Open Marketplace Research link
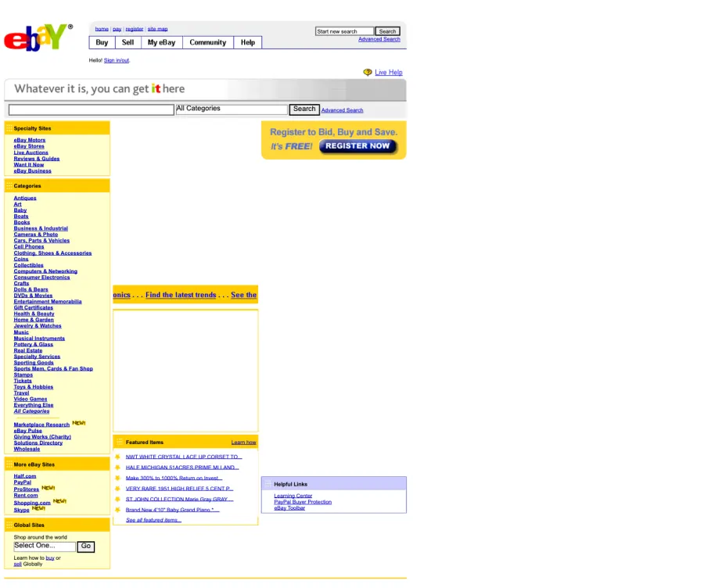 pos(41,425)
